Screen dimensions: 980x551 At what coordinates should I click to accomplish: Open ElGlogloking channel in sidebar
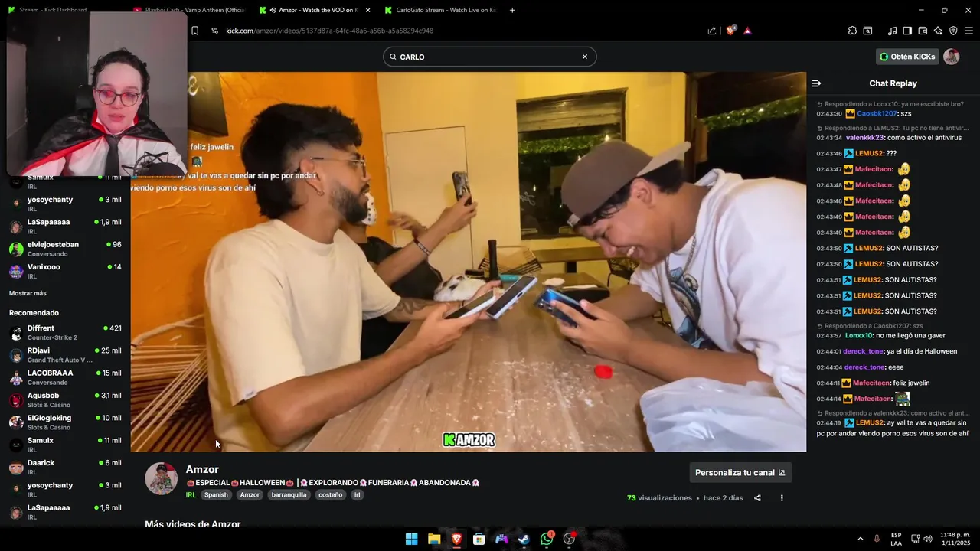click(x=65, y=422)
